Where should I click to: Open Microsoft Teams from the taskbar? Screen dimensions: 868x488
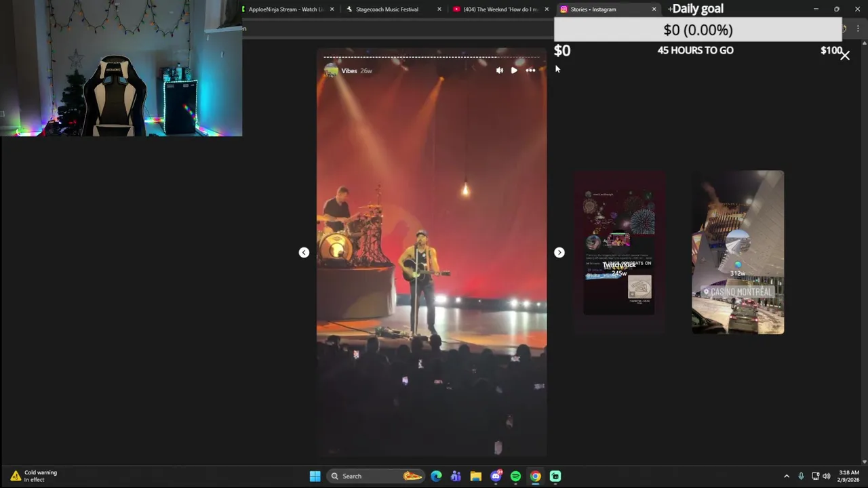pyautogui.click(x=456, y=476)
